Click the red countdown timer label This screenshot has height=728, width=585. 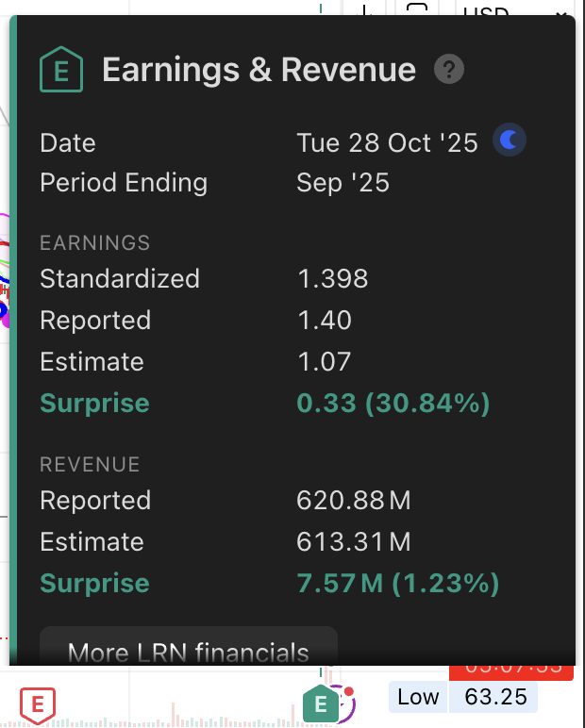(510, 670)
